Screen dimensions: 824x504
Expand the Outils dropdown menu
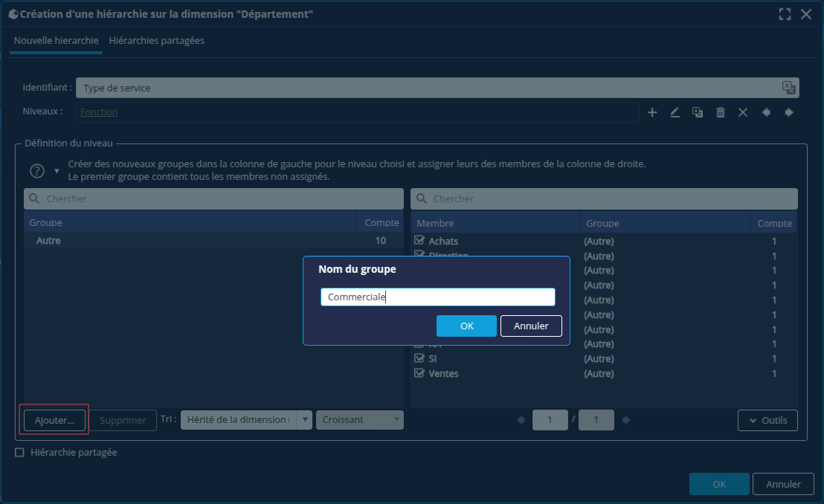(x=767, y=420)
